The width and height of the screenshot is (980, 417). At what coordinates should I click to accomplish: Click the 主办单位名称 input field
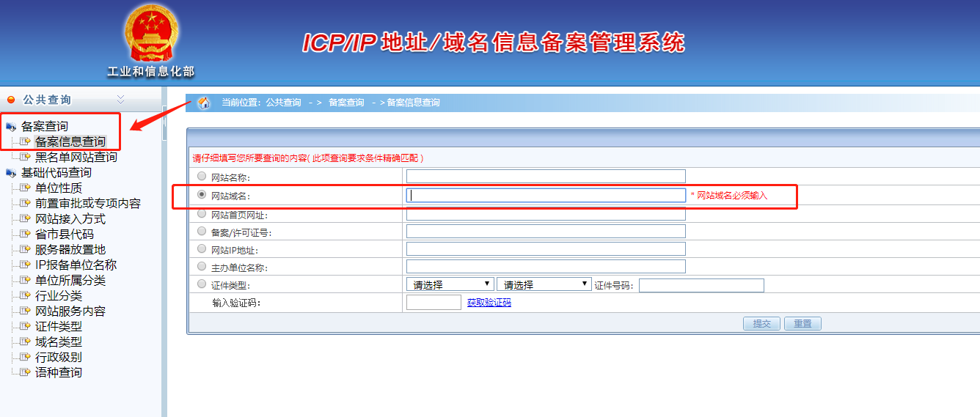(546, 267)
